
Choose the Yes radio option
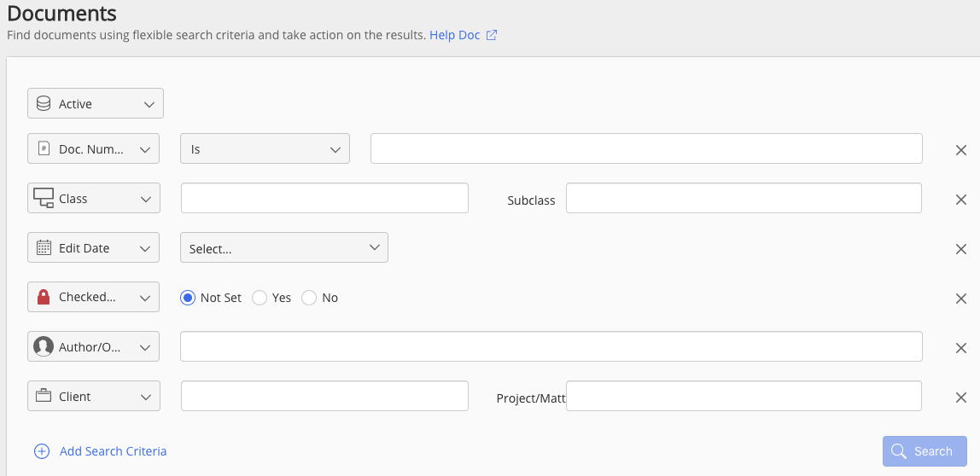coord(260,298)
